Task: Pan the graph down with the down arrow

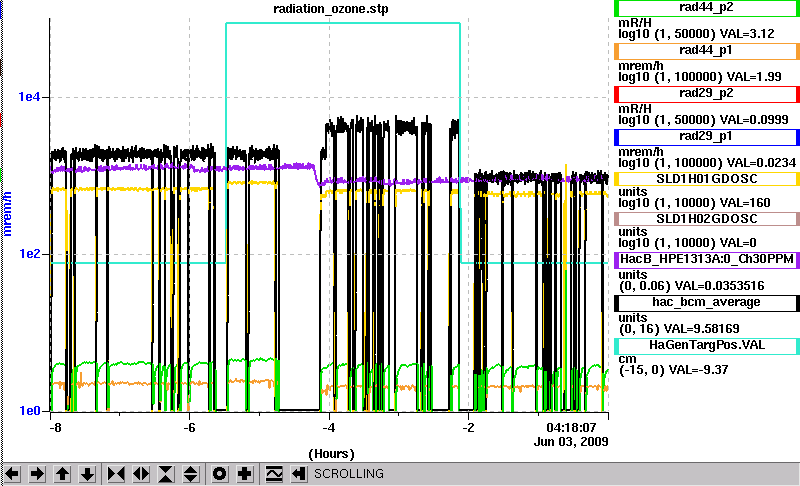Action: tap(87, 474)
